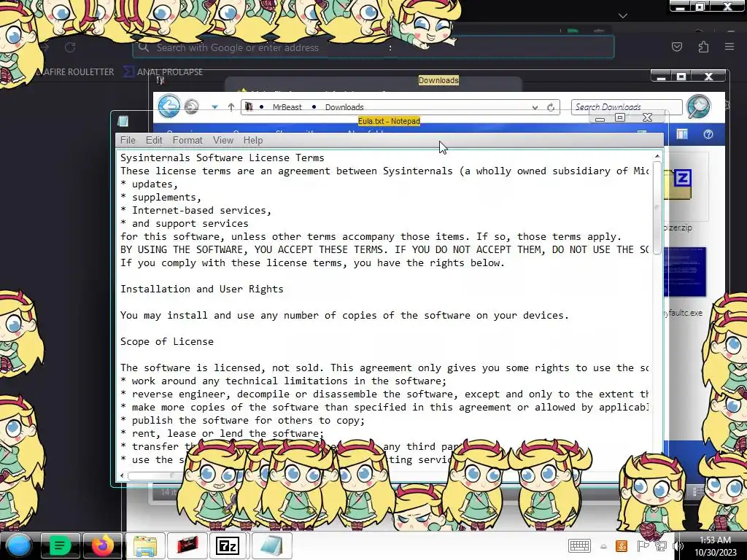Open the Format menu in Notepad
The height and width of the screenshot is (560, 747).
pyautogui.click(x=187, y=140)
